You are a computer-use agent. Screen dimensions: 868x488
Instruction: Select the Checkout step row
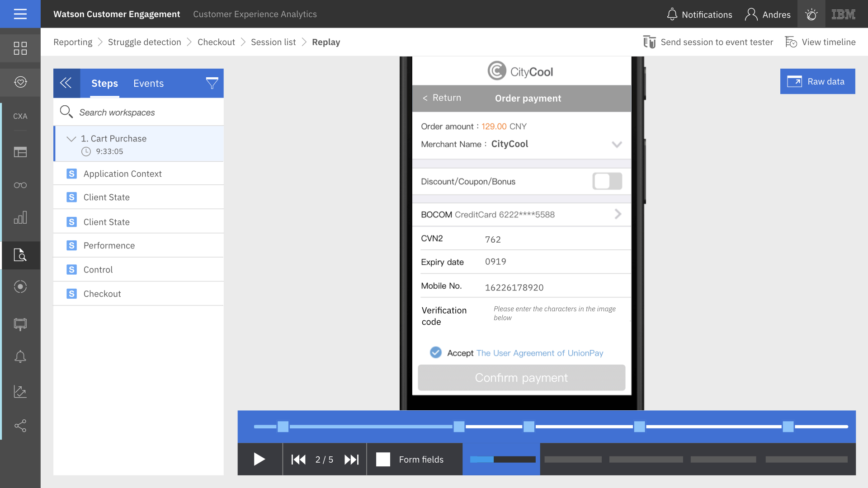point(138,294)
